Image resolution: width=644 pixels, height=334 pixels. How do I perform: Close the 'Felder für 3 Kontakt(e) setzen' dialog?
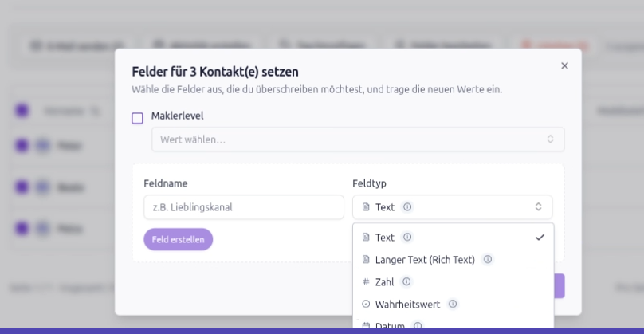click(x=564, y=65)
